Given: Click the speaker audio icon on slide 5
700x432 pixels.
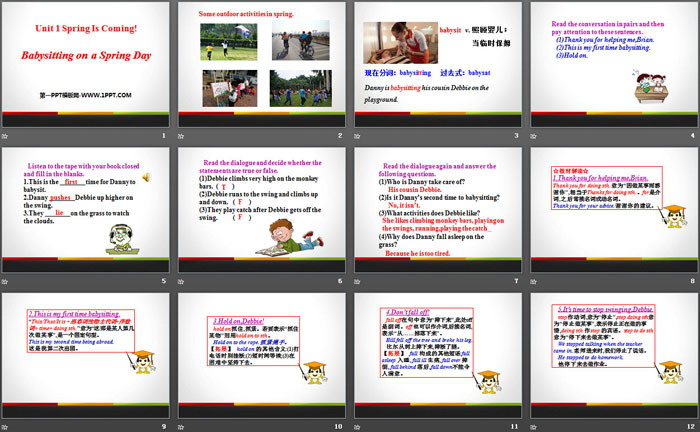Looking at the screenshot, I should [146, 178].
